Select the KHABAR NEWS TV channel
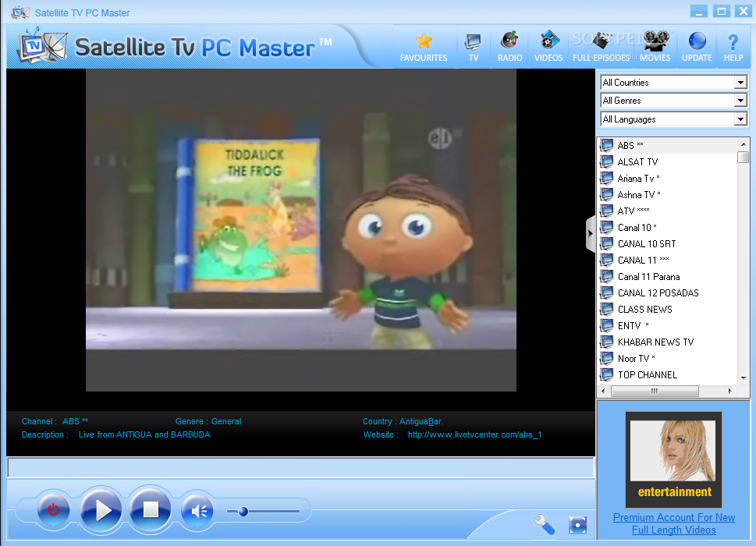 668,342
